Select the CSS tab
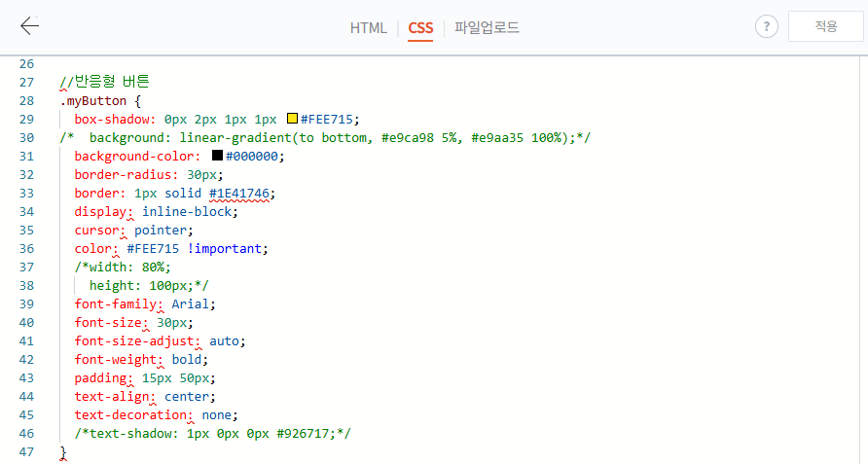The height and width of the screenshot is (464, 868). pos(420,27)
